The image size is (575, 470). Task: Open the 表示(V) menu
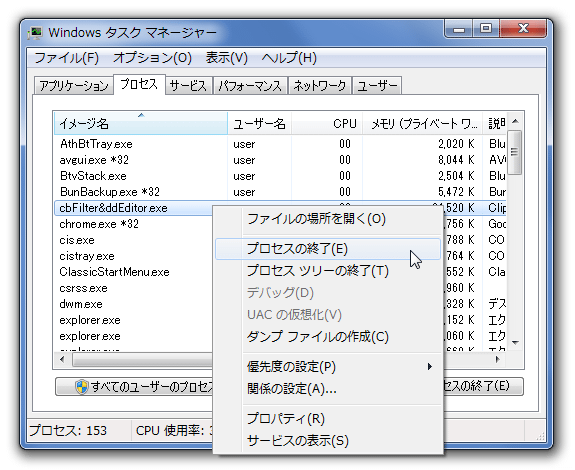click(227, 58)
